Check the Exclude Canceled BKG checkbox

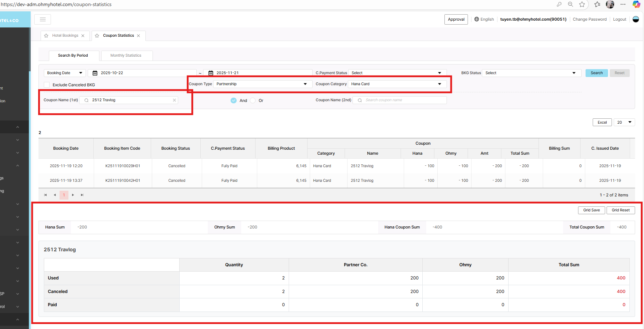47,85
